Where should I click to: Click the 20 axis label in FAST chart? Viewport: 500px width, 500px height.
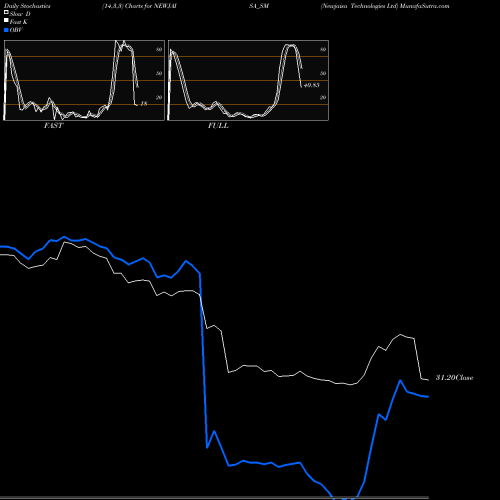pos(159,97)
